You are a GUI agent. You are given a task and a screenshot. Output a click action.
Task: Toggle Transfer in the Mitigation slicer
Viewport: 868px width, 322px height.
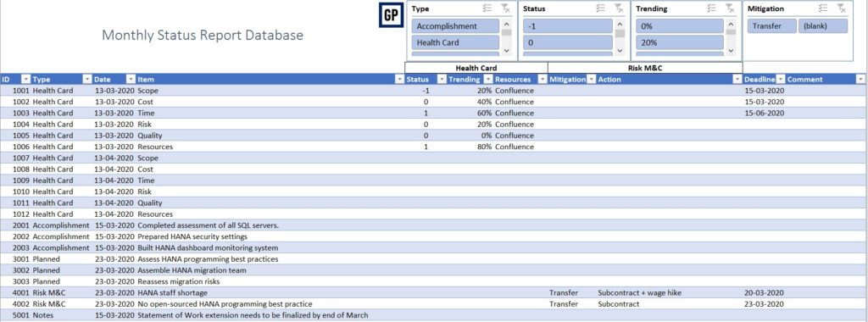tap(772, 26)
